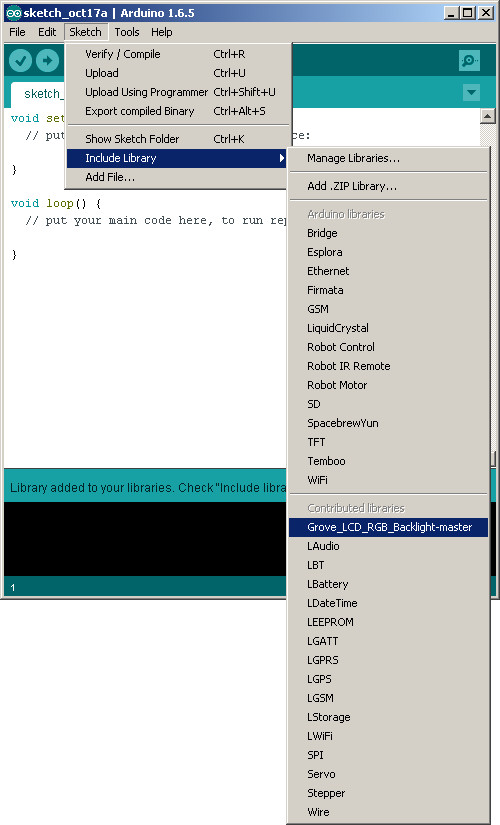Select Export compiled Binary

(x=178, y=111)
